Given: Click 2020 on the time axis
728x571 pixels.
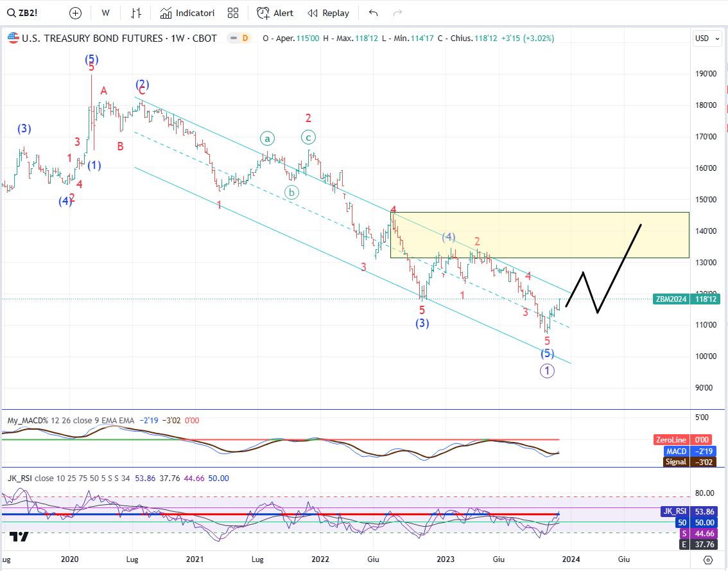Looking at the screenshot, I should (69, 559).
